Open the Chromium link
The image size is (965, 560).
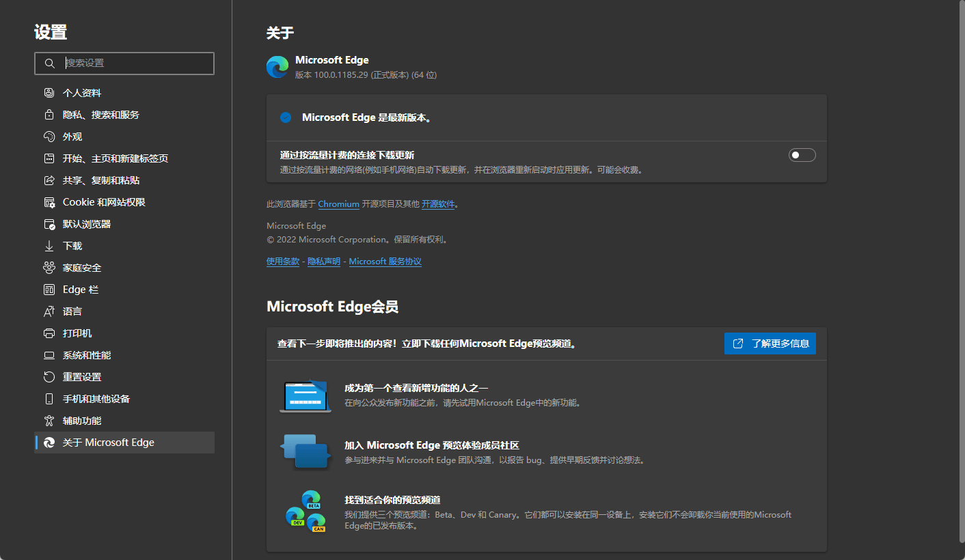(x=338, y=204)
